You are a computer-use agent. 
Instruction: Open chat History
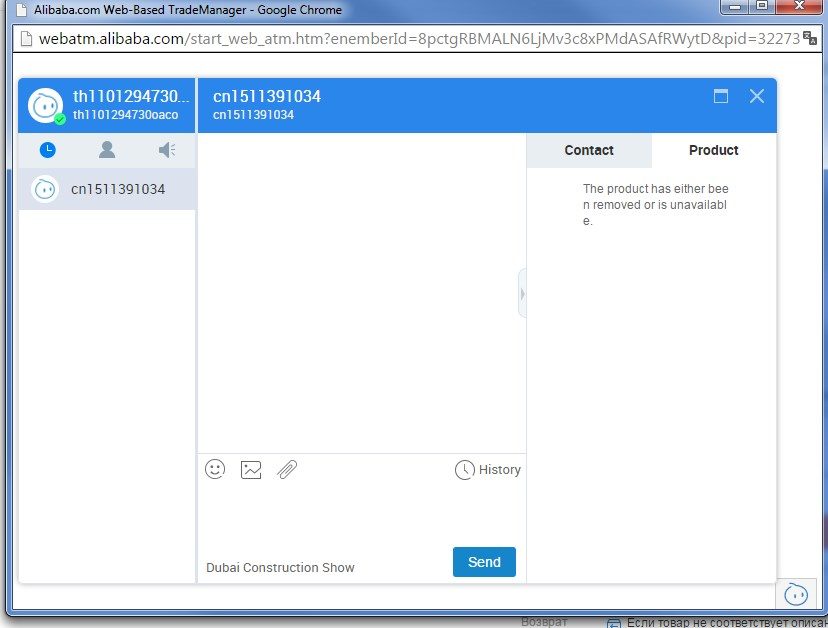coord(487,470)
